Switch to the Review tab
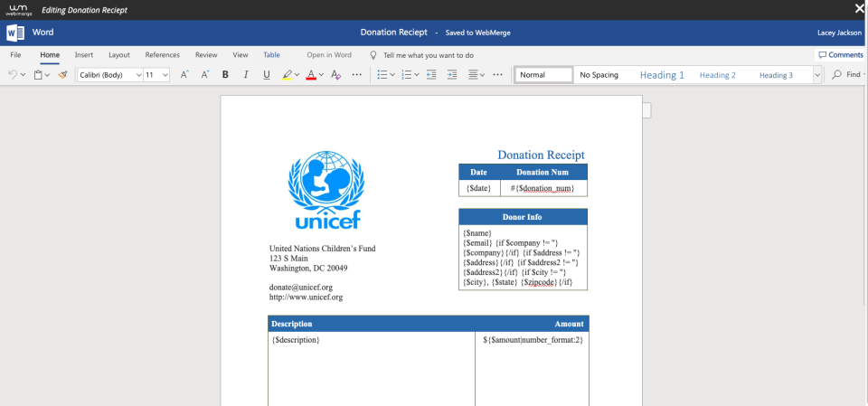This screenshot has width=868, height=406. click(x=206, y=55)
